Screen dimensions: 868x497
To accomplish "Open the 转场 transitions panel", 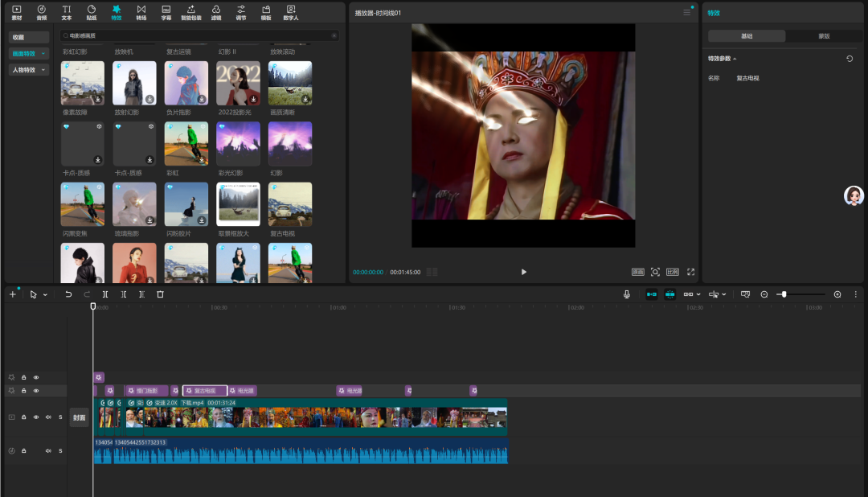I will [x=141, y=12].
